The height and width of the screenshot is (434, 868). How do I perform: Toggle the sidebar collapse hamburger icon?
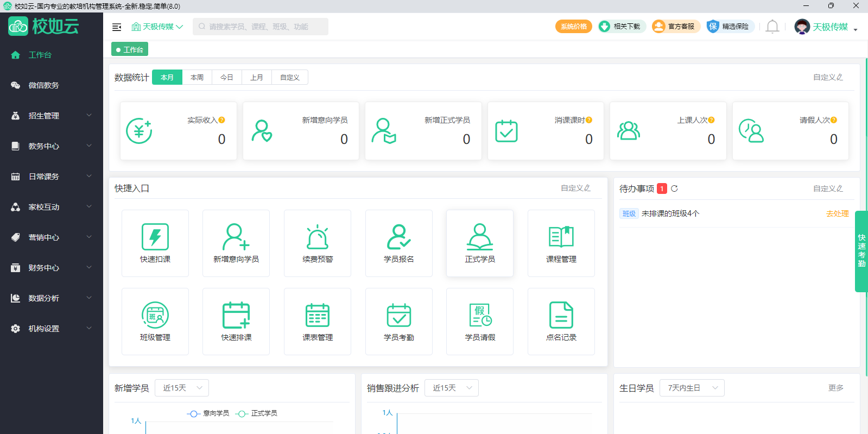coord(117,27)
